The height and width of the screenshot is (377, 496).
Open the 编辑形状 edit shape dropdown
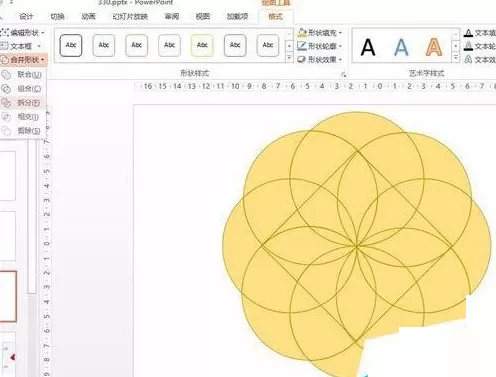coord(22,33)
